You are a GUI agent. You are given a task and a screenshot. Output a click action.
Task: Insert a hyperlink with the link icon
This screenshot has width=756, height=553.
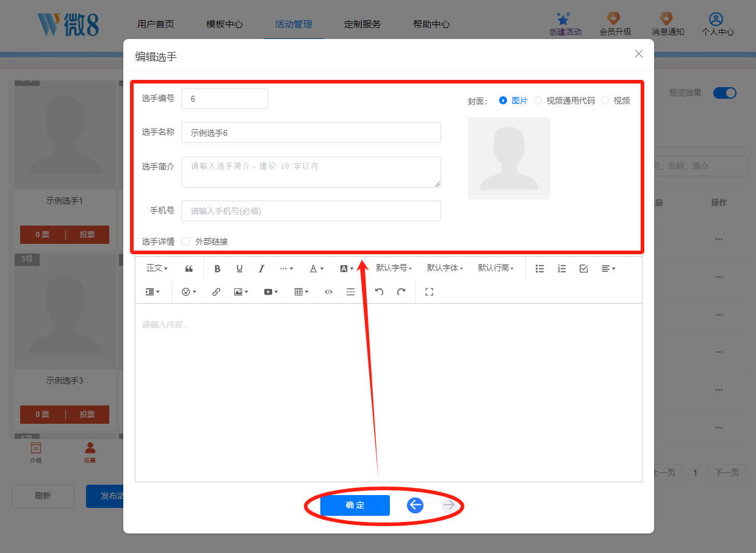(216, 292)
